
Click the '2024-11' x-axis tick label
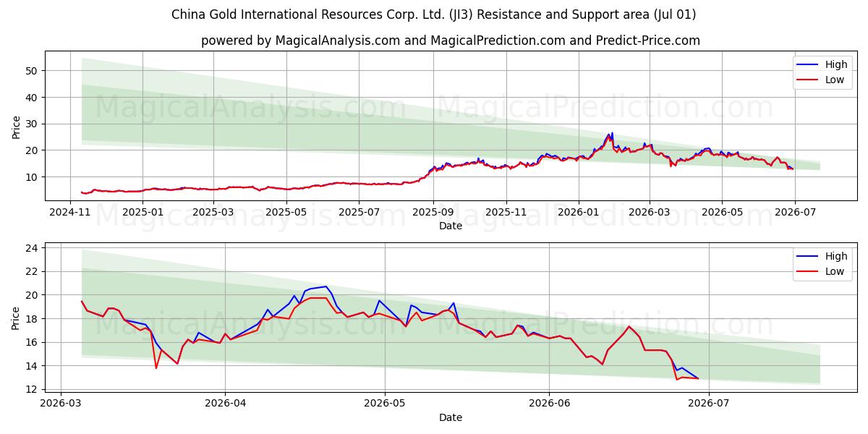coord(71,212)
